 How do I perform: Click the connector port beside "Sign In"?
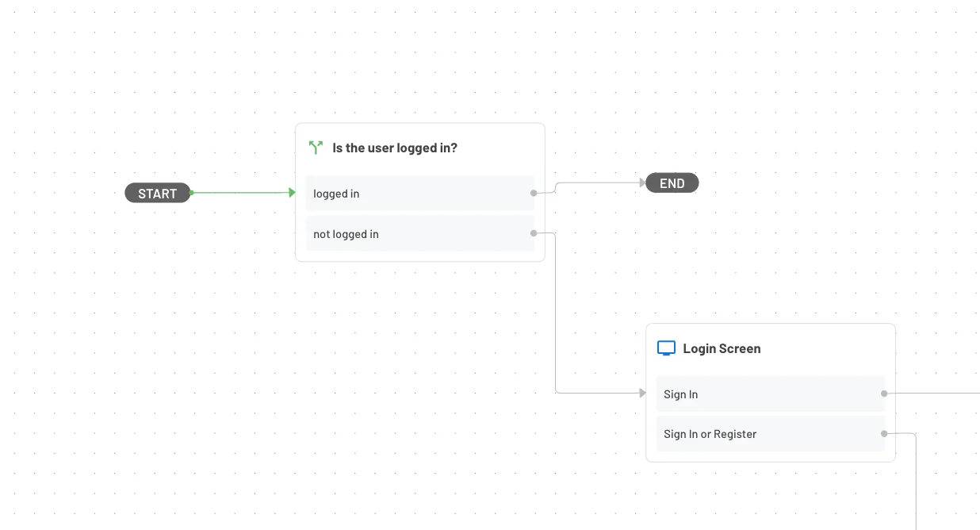click(883, 393)
